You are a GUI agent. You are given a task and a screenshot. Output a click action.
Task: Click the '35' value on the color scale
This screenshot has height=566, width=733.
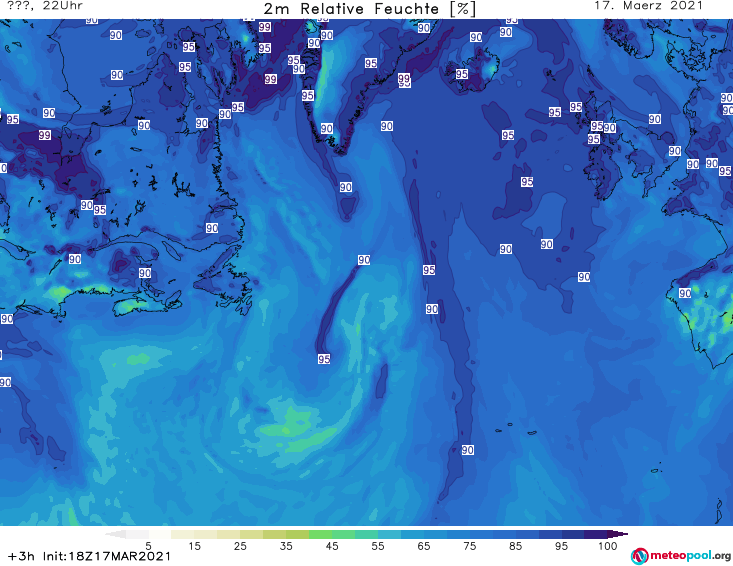(x=286, y=546)
